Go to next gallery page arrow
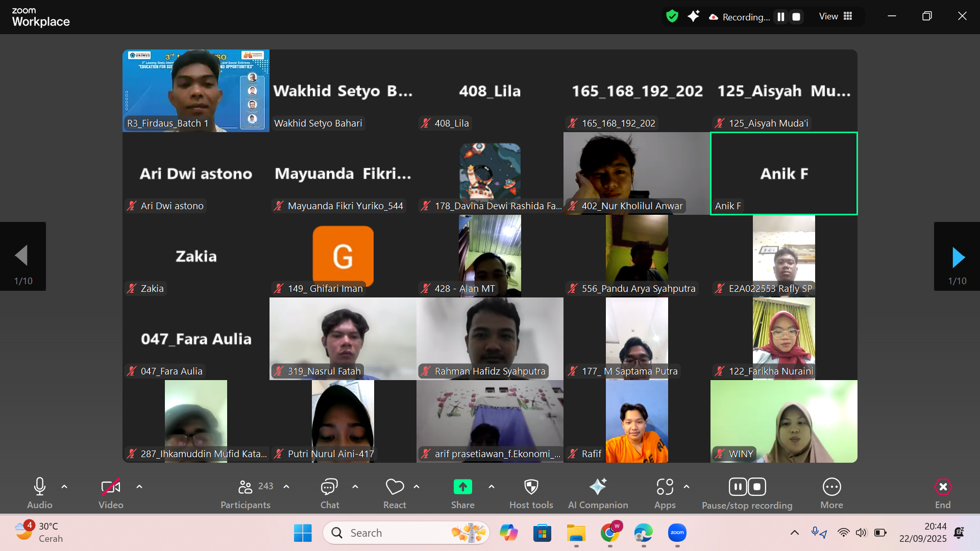This screenshot has width=980, height=551. click(x=957, y=257)
